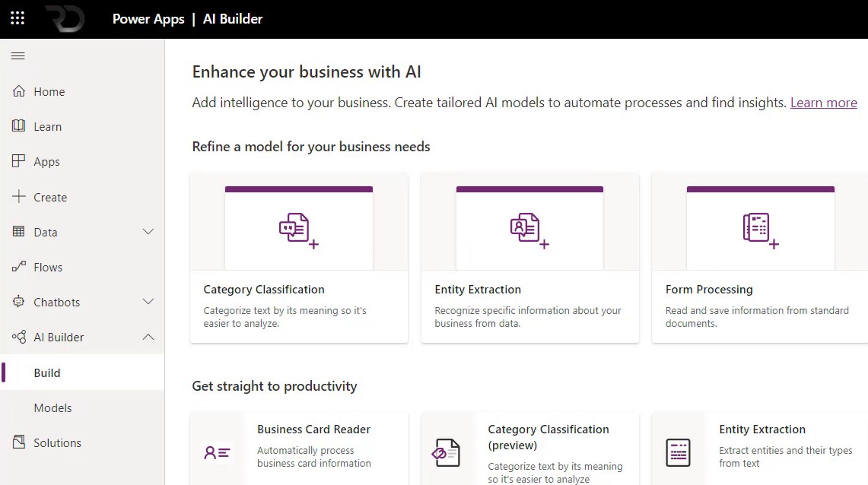This screenshot has height=485, width=868.
Task: Click the Power Apps header title
Action: tap(148, 19)
